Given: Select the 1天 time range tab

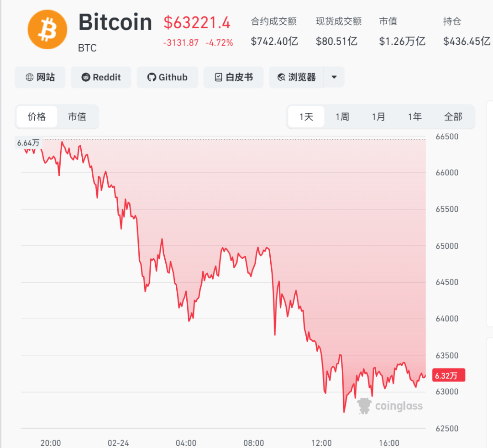Looking at the screenshot, I should [306, 117].
